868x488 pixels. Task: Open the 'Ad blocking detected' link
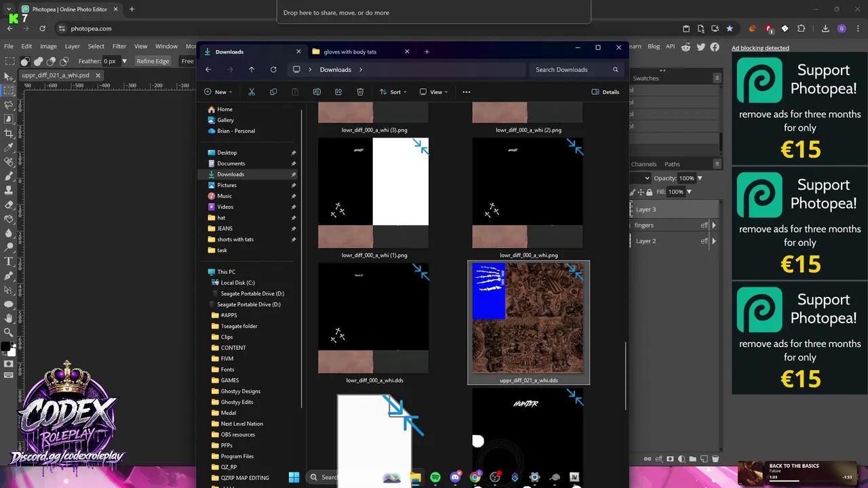tap(760, 48)
